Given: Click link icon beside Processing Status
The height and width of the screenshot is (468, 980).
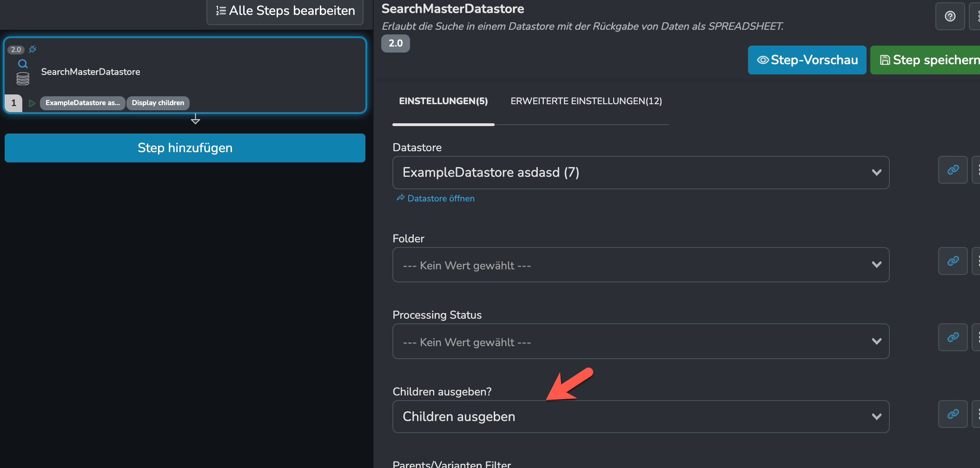Looking at the screenshot, I should pos(953,337).
